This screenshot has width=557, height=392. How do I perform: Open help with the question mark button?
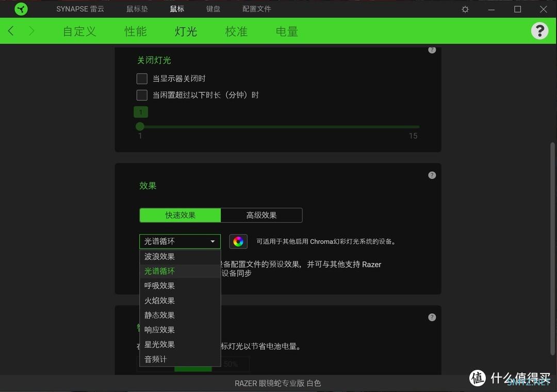tap(539, 31)
